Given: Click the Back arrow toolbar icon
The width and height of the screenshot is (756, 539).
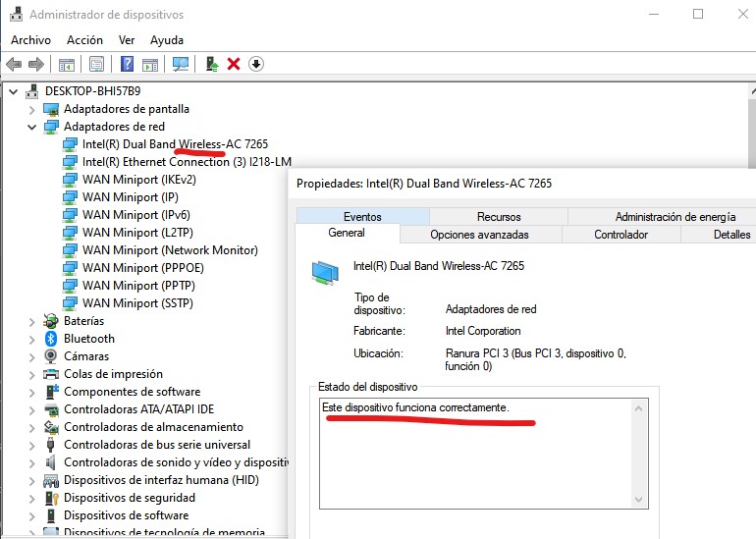Looking at the screenshot, I should tap(14, 64).
